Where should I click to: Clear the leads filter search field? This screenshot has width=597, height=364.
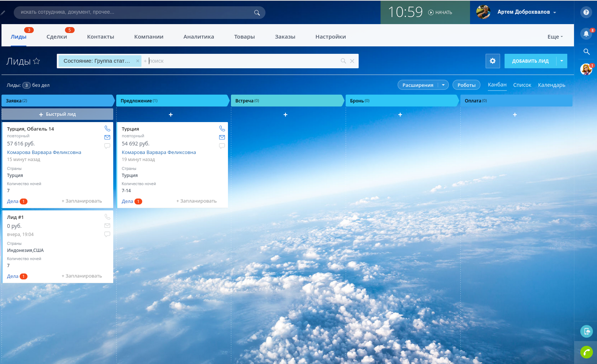coord(352,61)
